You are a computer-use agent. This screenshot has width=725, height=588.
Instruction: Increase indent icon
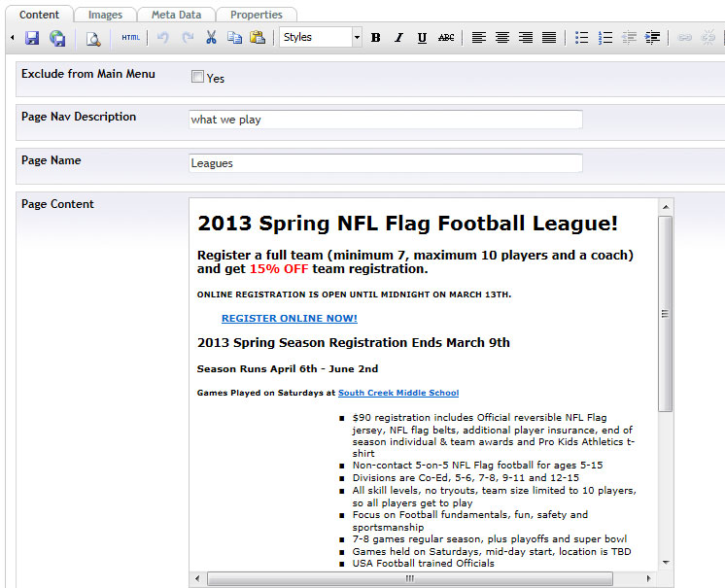coord(652,38)
